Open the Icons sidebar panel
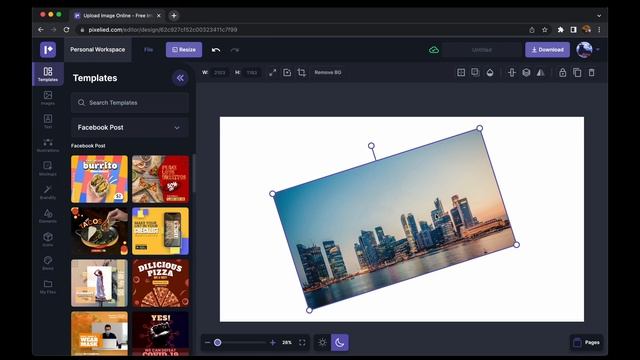 [48, 239]
